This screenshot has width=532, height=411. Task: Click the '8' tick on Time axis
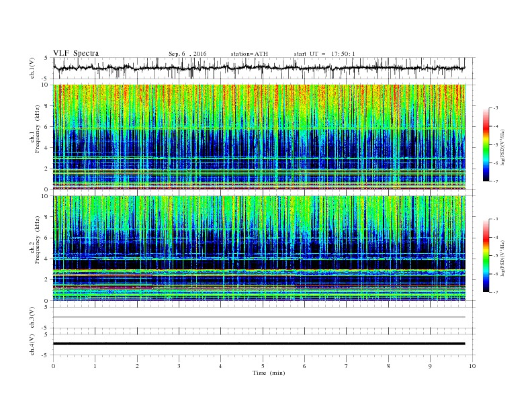(388, 366)
